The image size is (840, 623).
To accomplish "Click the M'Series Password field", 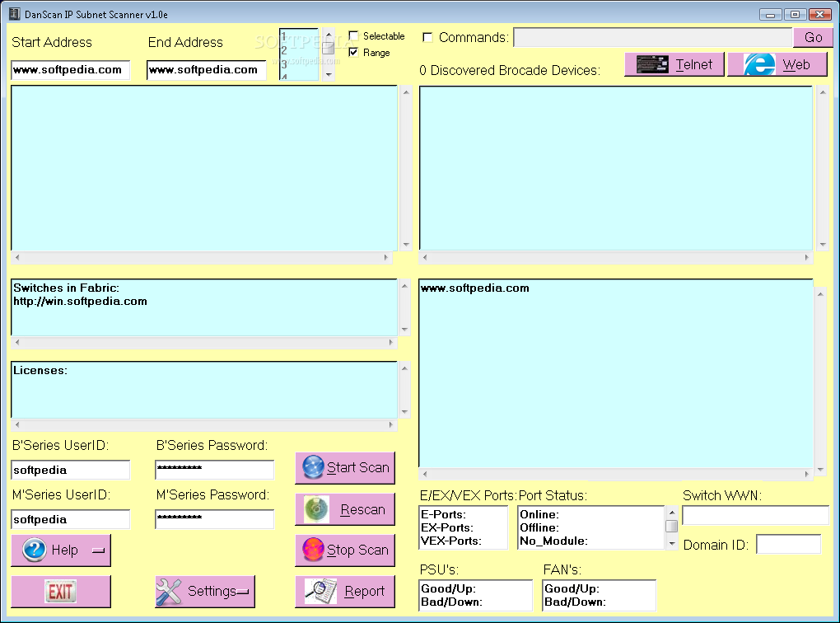I will point(214,519).
